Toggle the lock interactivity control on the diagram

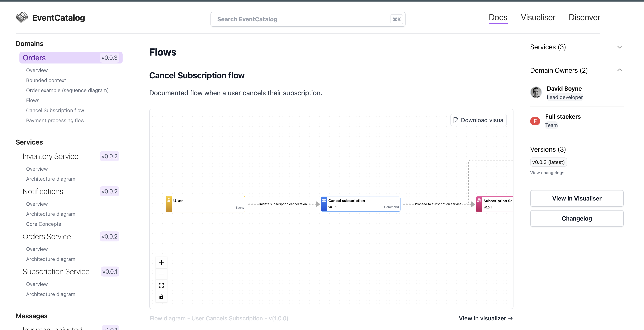161,297
